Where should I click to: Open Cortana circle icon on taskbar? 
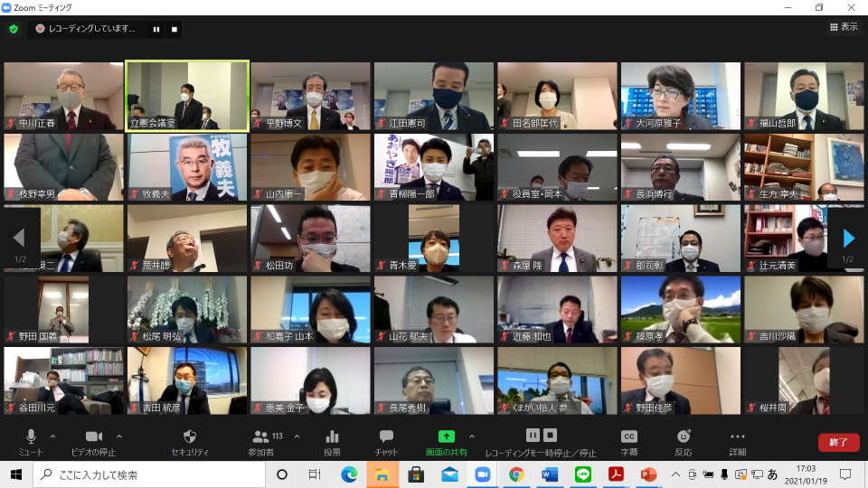[x=282, y=474]
